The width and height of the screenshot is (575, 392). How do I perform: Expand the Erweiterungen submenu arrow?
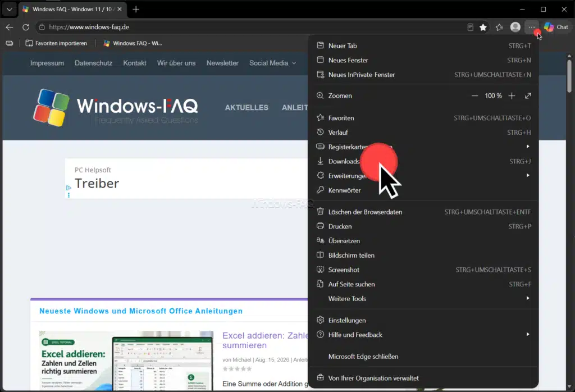tap(528, 176)
